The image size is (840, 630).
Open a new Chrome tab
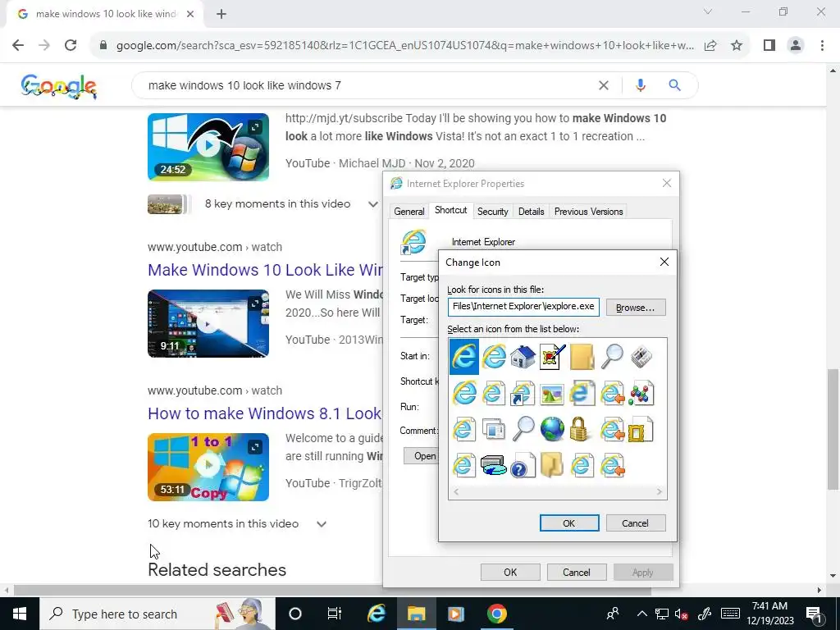point(221,14)
